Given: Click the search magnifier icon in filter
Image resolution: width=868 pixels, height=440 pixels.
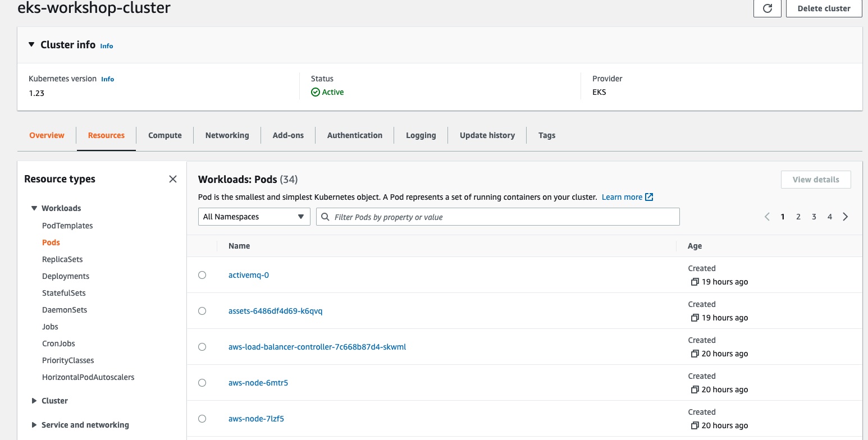Looking at the screenshot, I should (x=325, y=217).
